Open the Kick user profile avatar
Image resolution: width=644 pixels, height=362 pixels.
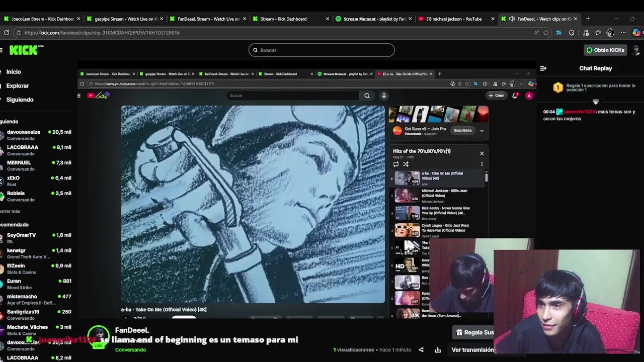click(636, 50)
